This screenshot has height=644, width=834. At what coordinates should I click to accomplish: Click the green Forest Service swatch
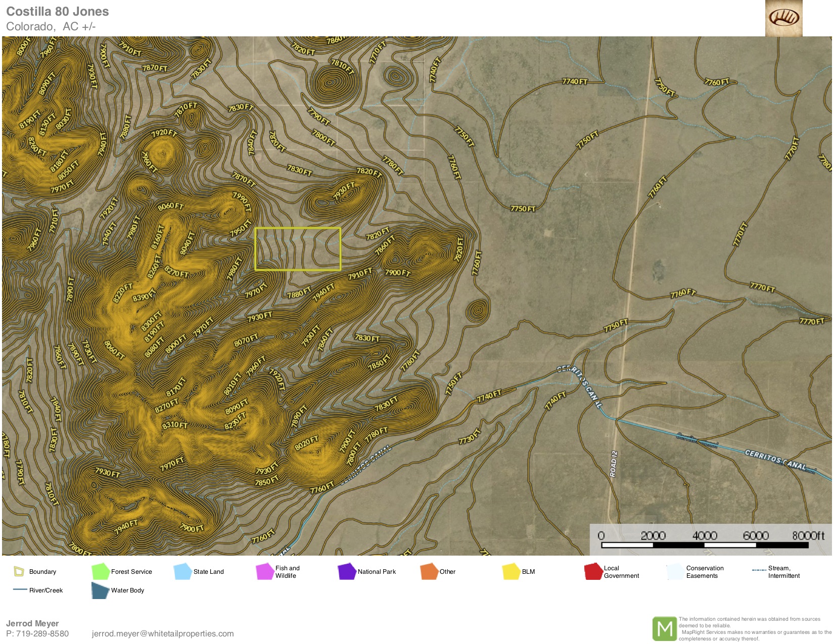tap(101, 571)
